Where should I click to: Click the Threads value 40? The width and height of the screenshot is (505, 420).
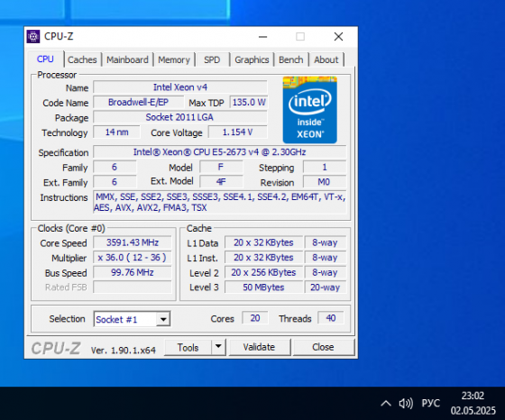pos(331,318)
